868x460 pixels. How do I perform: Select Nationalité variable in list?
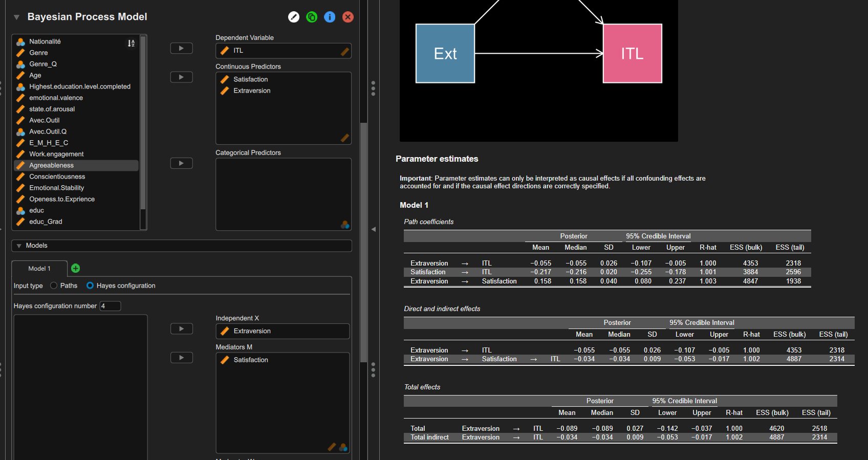tap(76, 41)
